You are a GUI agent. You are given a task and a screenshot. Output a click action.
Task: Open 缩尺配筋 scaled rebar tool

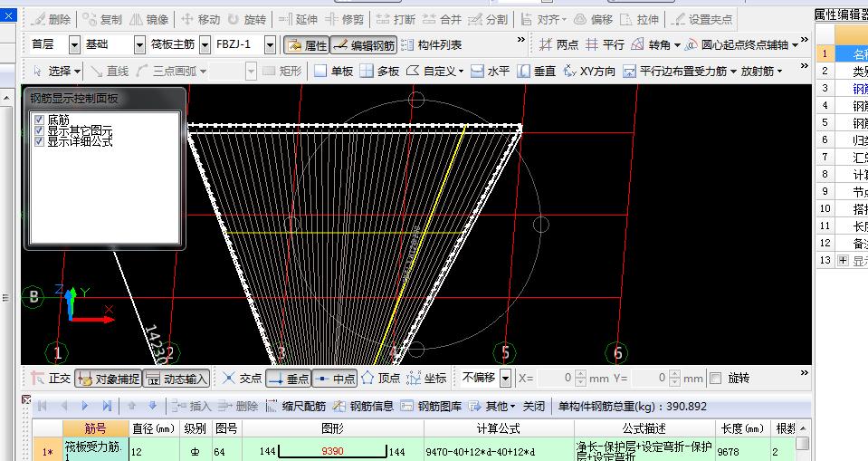pyautogui.click(x=296, y=406)
